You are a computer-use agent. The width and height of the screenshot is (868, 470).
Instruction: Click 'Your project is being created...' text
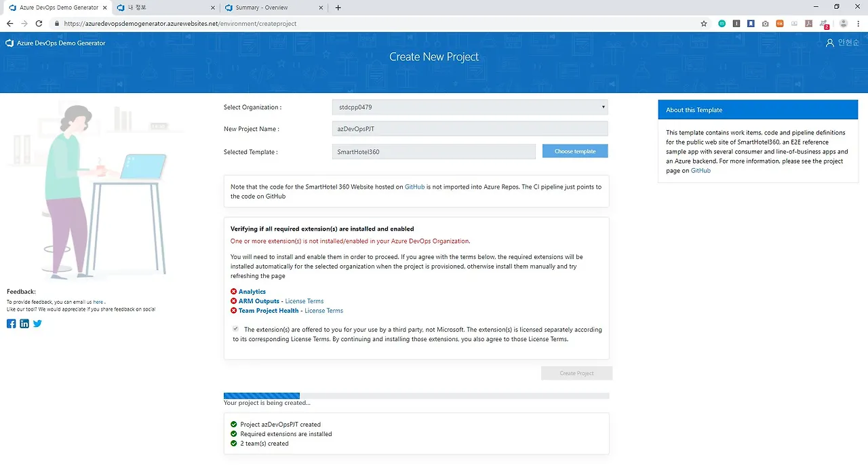[267, 403]
